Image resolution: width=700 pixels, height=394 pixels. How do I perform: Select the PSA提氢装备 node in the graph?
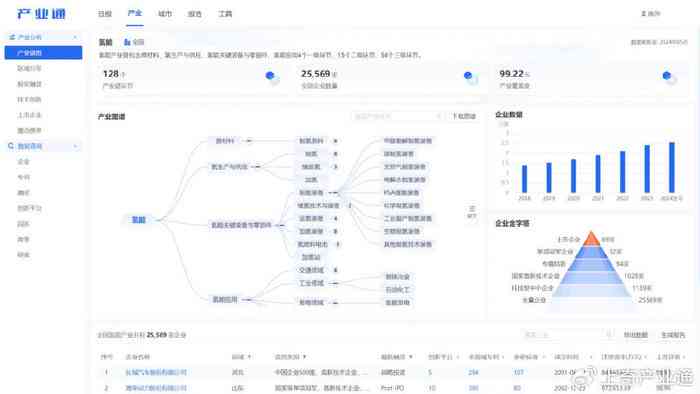coord(401,193)
